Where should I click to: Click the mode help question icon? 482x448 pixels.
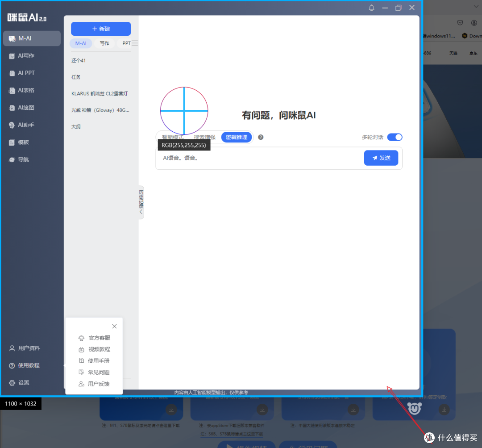[261, 137]
